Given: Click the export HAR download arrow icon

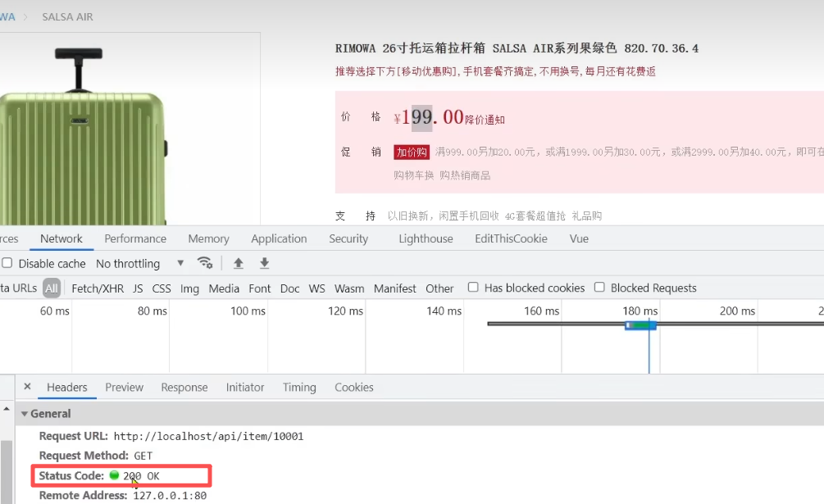Looking at the screenshot, I should (x=264, y=263).
